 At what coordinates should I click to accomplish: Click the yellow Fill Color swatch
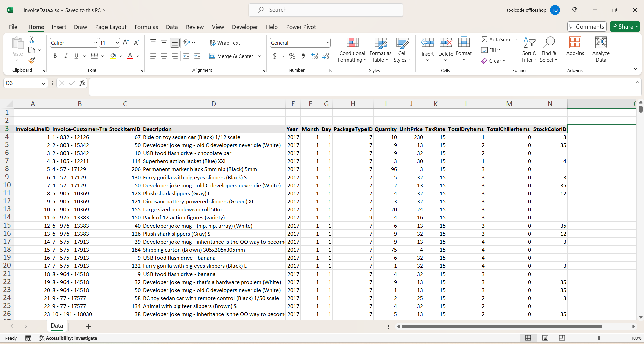[x=113, y=56]
